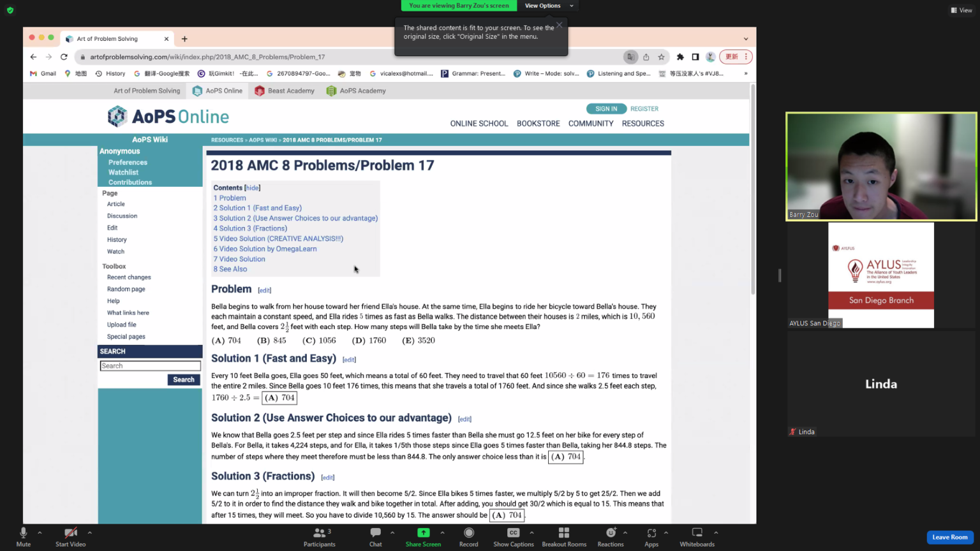The image size is (980, 551).
Task: Click the AoPS Online logo
Action: tap(168, 117)
